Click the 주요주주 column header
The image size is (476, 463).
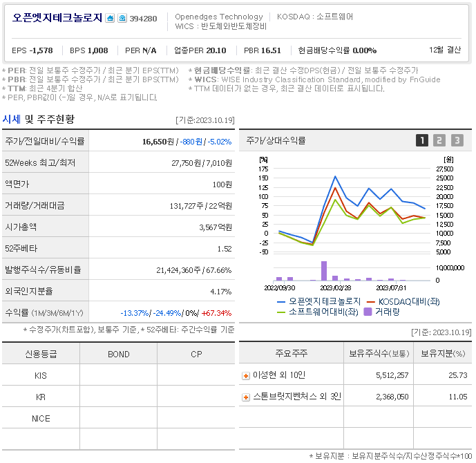[292, 353]
